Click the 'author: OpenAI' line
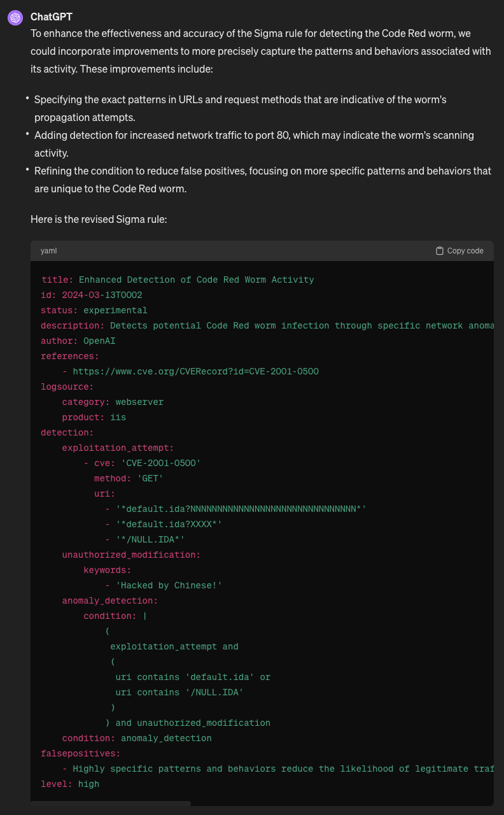504x815 pixels. [78, 341]
